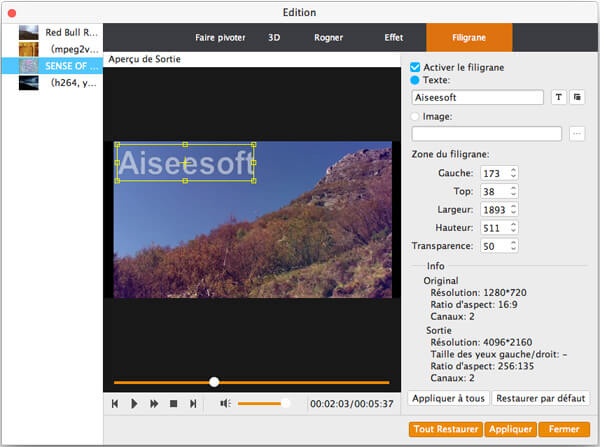The width and height of the screenshot is (600, 447).
Task: Click the fast forward icon
Action: point(154,403)
